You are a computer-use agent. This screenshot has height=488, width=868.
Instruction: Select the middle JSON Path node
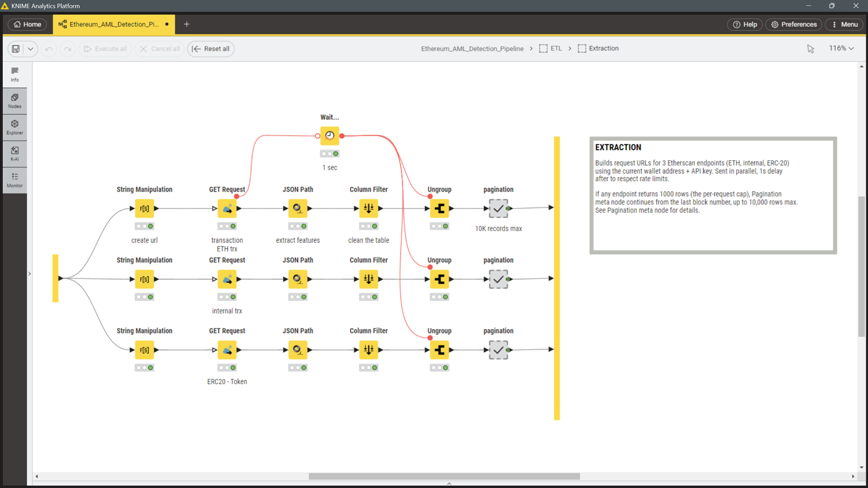(x=298, y=279)
